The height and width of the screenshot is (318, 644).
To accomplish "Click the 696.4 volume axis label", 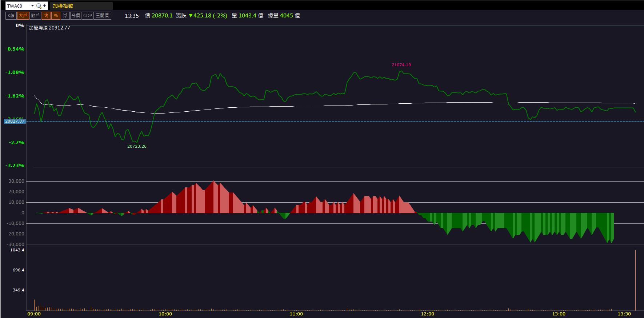I will 18,270.
